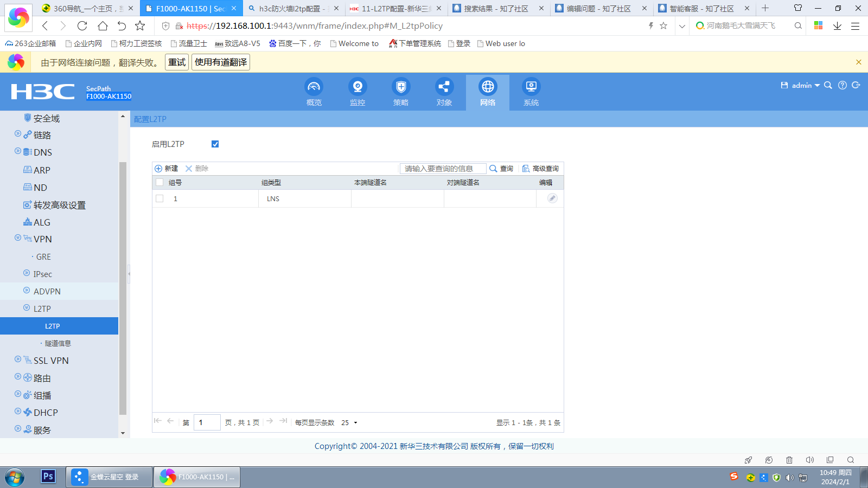Go to the 策略 policy section

click(x=401, y=92)
